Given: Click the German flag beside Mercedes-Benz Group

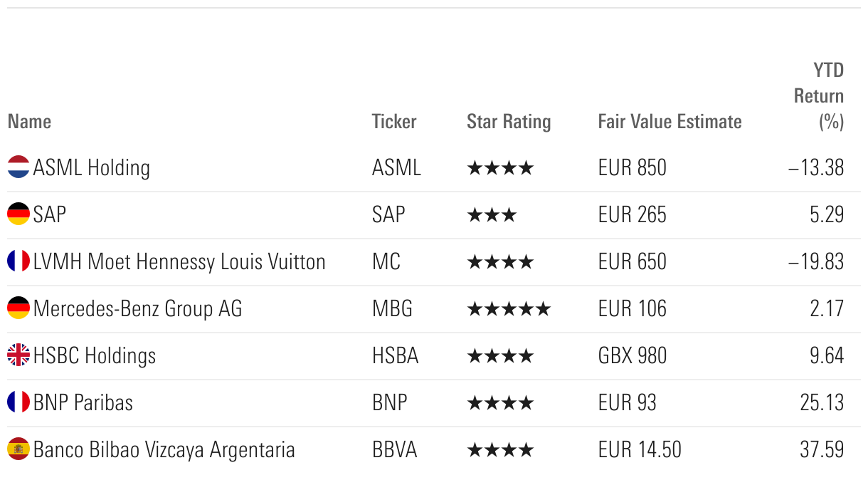Looking at the screenshot, I should (x=18, y=308).
